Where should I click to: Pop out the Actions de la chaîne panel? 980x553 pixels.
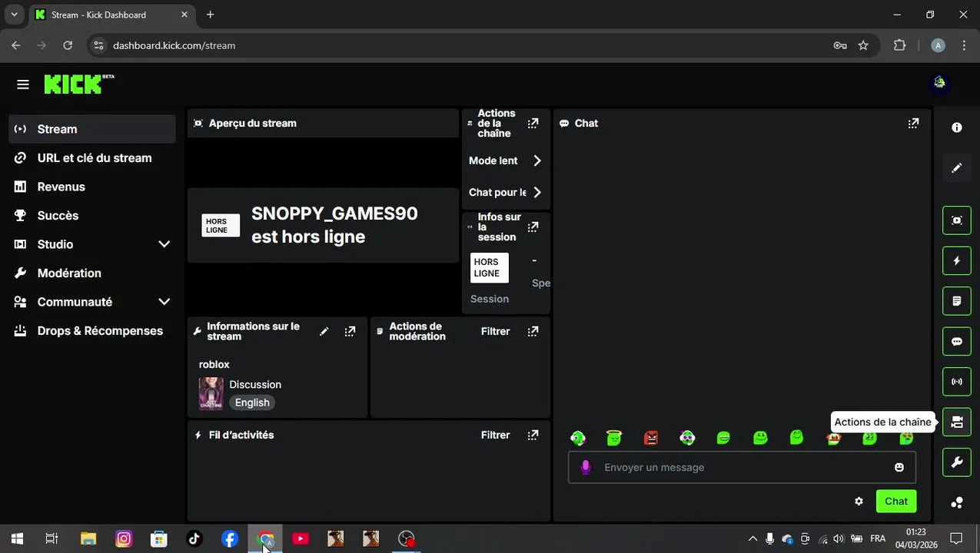(533, 123)
